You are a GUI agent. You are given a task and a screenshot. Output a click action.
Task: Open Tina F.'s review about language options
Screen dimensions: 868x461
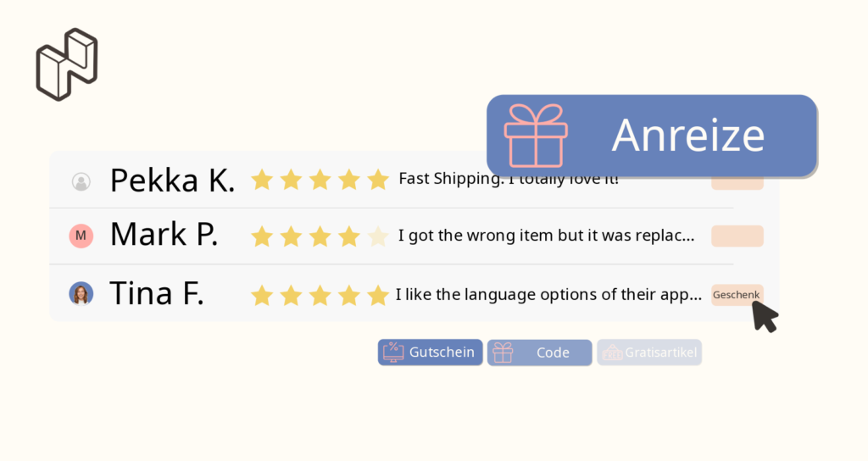pyautogui.click(x=548, y=295)
